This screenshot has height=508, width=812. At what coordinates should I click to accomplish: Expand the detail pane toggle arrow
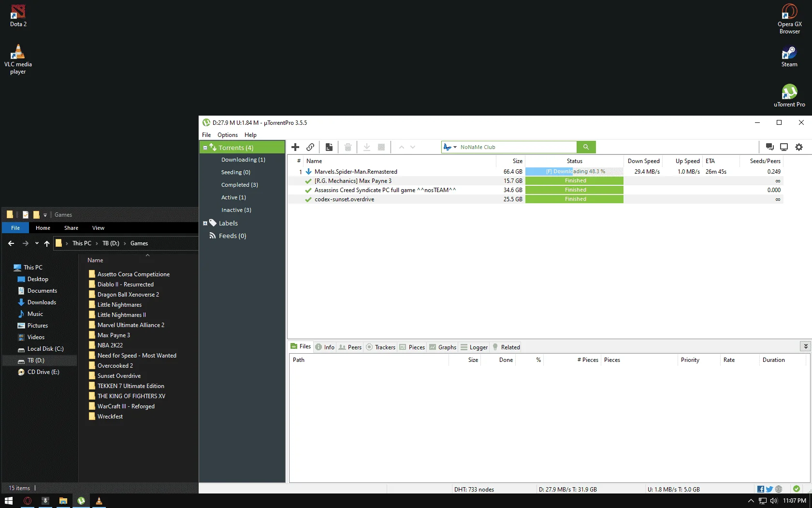(x=805, y=346)
